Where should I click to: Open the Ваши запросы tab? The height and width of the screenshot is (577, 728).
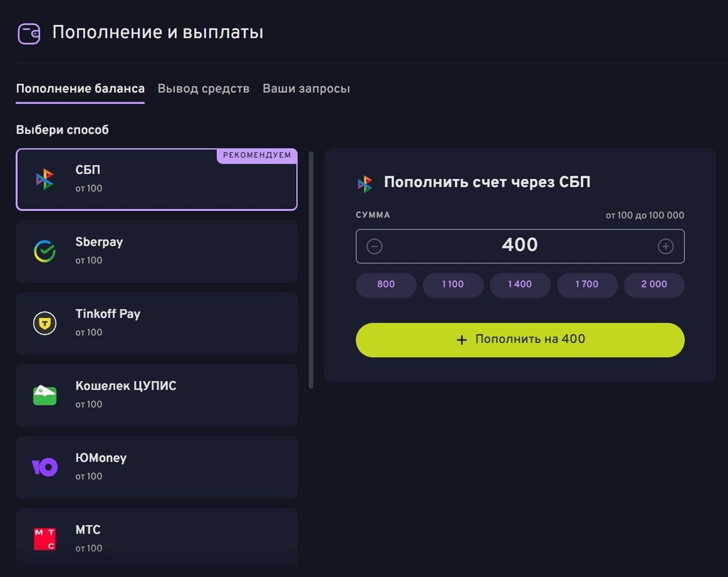pyautogui.click(x=306, y=88)
